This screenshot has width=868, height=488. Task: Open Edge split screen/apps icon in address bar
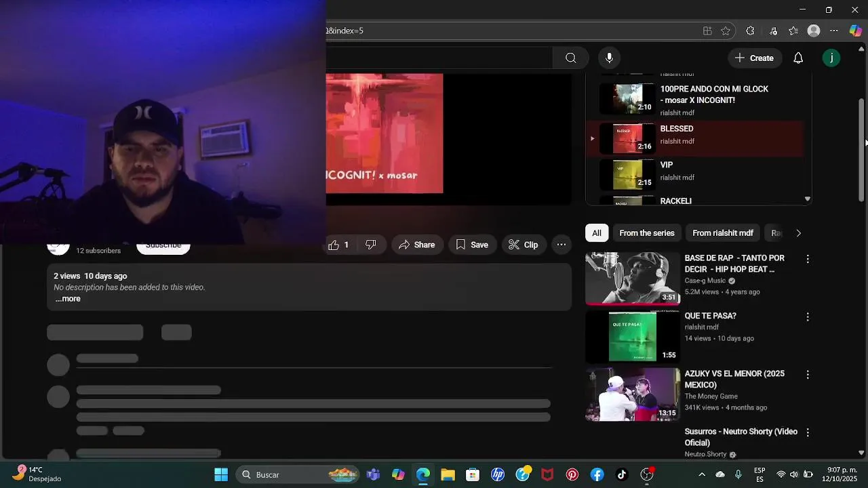point(707,30)
